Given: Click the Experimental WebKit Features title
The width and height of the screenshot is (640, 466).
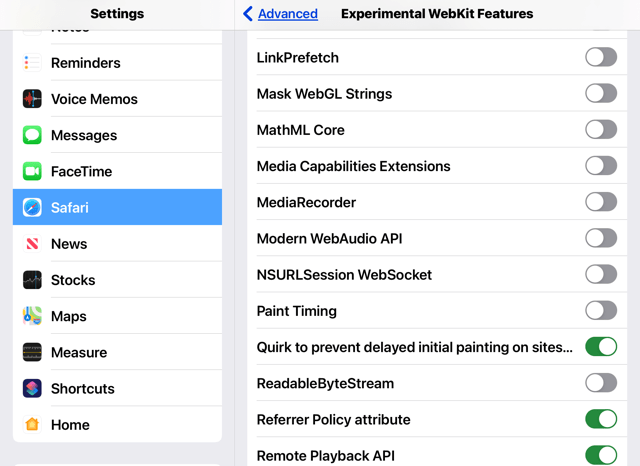Looking at the screenshot, I should pyautogui.click(x=437, y=14).
